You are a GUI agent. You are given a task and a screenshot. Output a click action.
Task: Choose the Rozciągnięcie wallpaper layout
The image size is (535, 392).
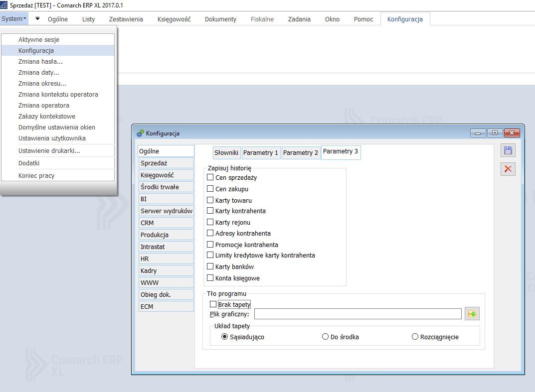pos(415,337)
